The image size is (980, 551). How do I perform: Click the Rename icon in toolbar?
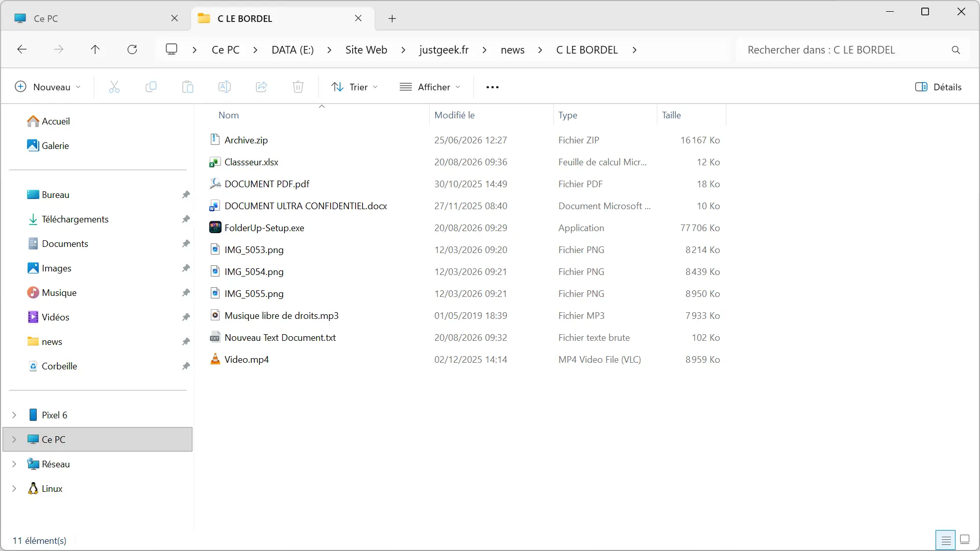(225, 87)
